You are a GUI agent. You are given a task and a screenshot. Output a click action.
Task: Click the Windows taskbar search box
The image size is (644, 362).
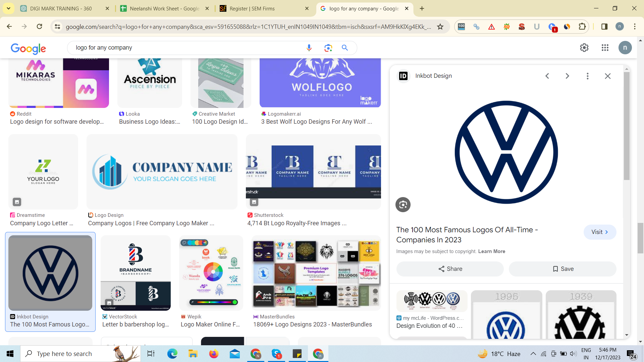coord(80,354)
